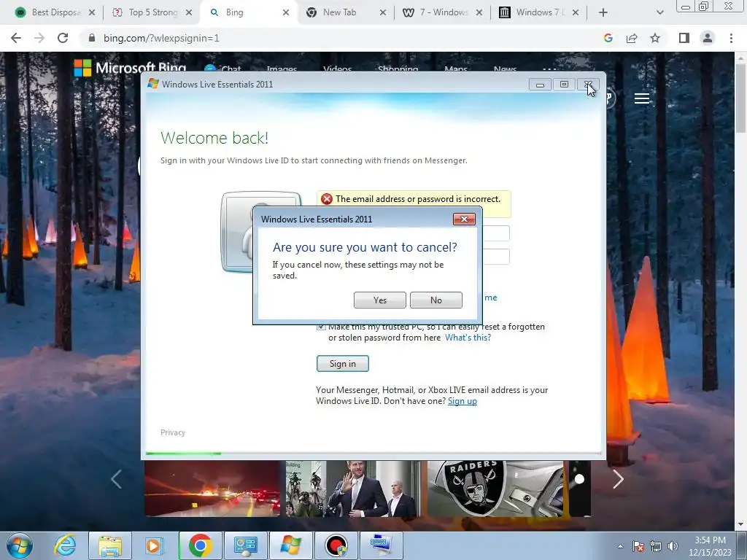Click the Microsoft Bing logo
The height and width of the screenshot is (560, 747).
pyautogui.click(x=130, y=68)
